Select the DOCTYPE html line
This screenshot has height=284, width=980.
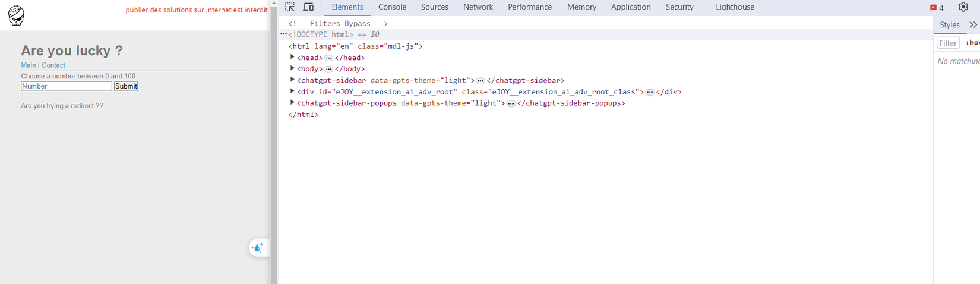(x=321, y=34)
